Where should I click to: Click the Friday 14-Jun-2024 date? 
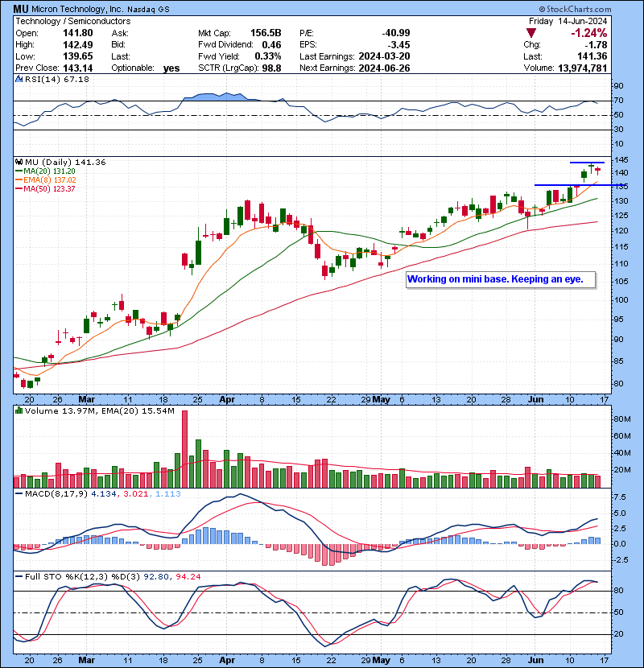click(x=568, y=21)
